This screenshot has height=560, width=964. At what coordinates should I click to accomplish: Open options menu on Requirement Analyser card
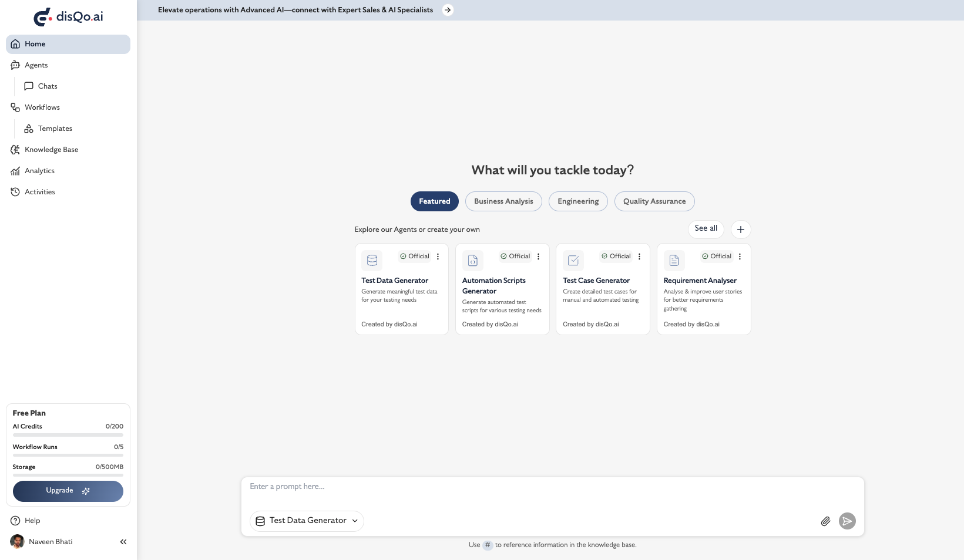pos(740,257)
